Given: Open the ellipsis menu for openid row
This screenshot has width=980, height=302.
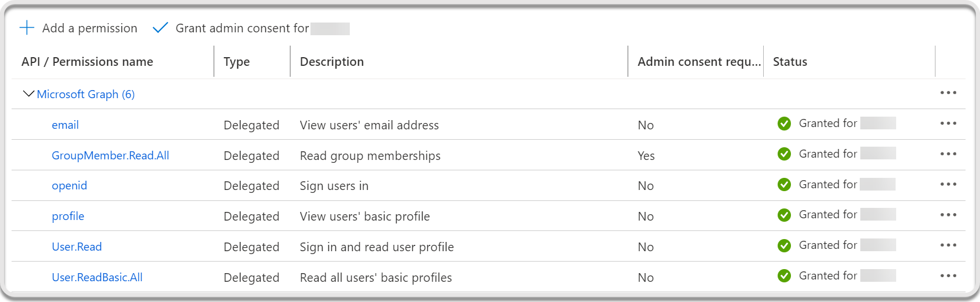Looking at the screenshot, I should click(x=948, y=184).
